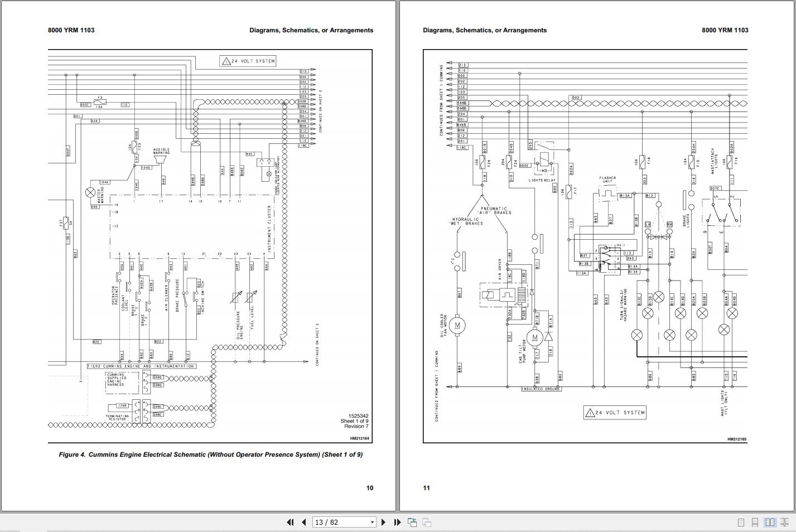The height and width of the screenshot is (532, 796).
Task: Click the audible warning speaker symbol
Action: pos(162,161)
